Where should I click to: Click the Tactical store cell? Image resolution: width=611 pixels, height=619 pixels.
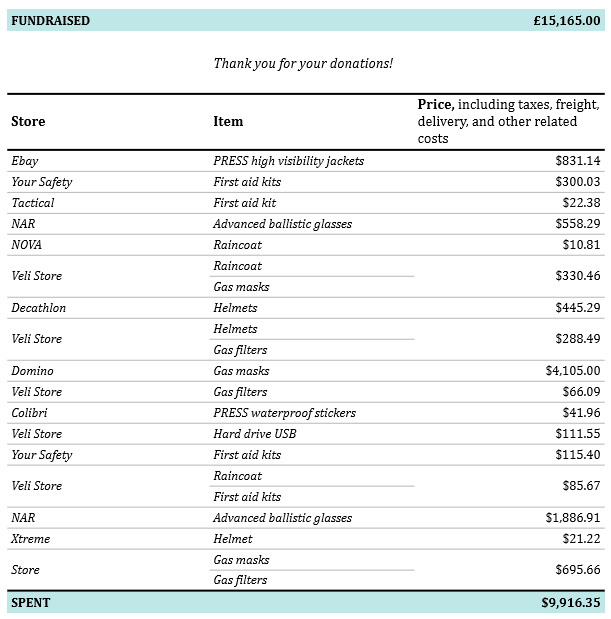point(33,203)
